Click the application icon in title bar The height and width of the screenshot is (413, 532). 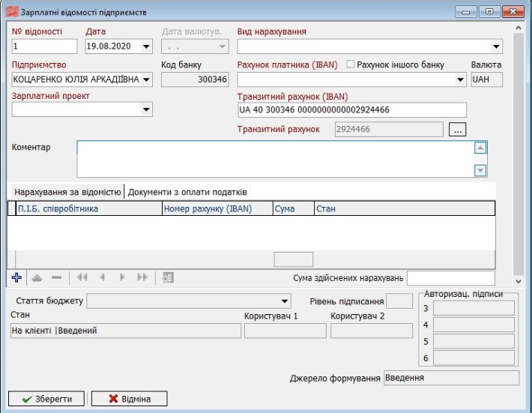coord(12,12)
